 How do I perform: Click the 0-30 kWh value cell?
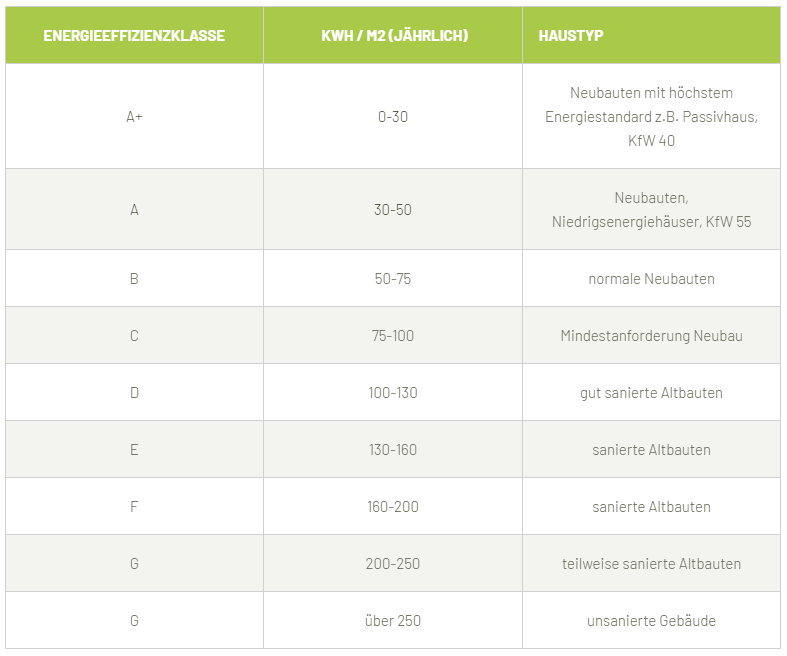pyautogui.click(x=393, y=116)
